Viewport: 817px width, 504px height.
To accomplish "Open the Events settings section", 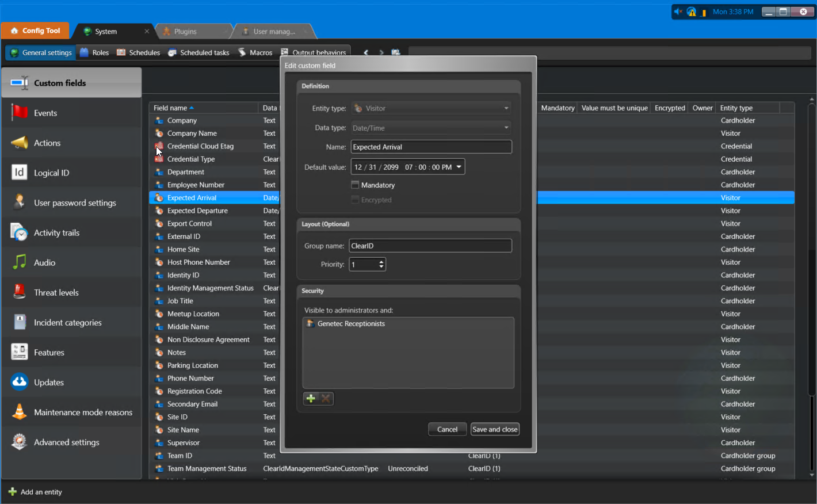I will [47, 113].
